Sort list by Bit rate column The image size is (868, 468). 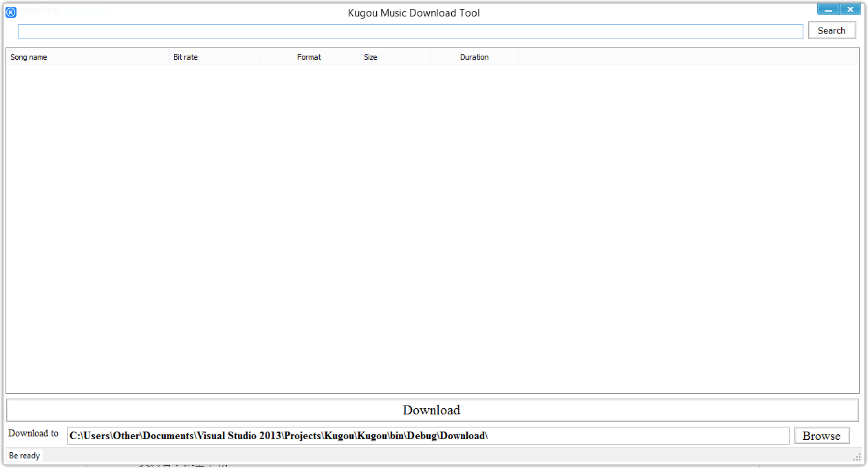[x=215, y=57]
